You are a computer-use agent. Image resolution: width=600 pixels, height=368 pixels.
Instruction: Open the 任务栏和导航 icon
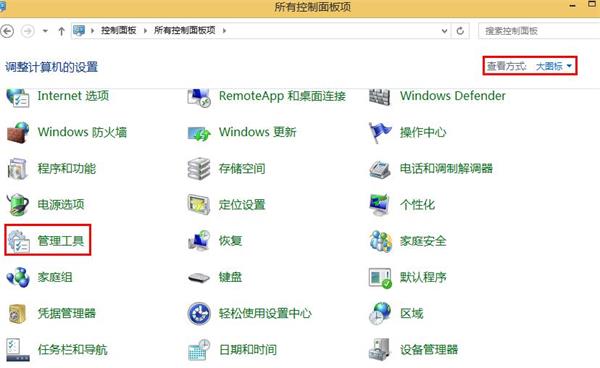[x=18, y=350]
